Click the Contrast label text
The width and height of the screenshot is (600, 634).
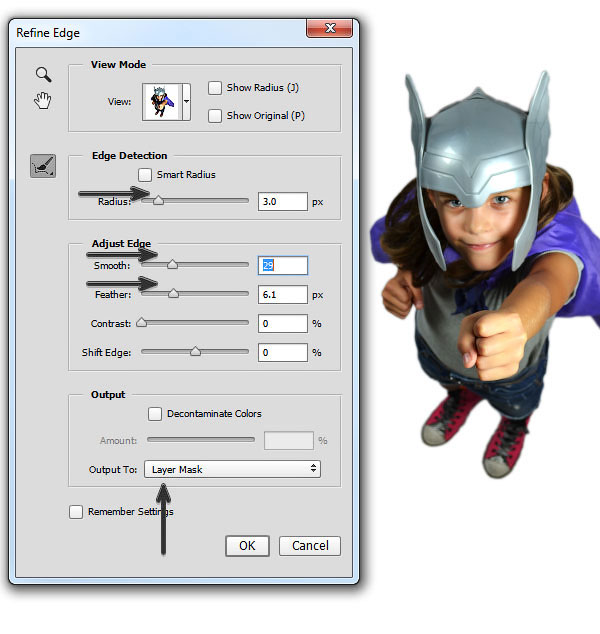(x=111, y=323)
